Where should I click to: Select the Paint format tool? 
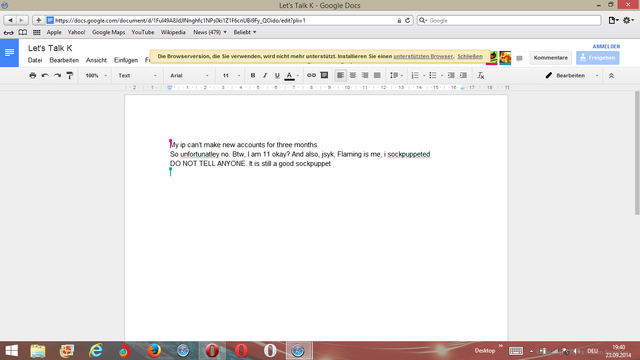(x=70, y=76)
